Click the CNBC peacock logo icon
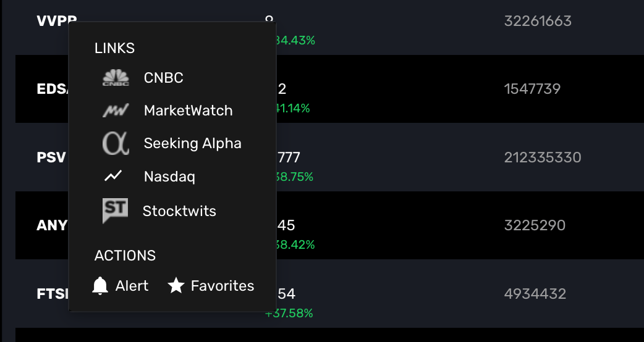644x342 pixels. click(x=116, y=78)
